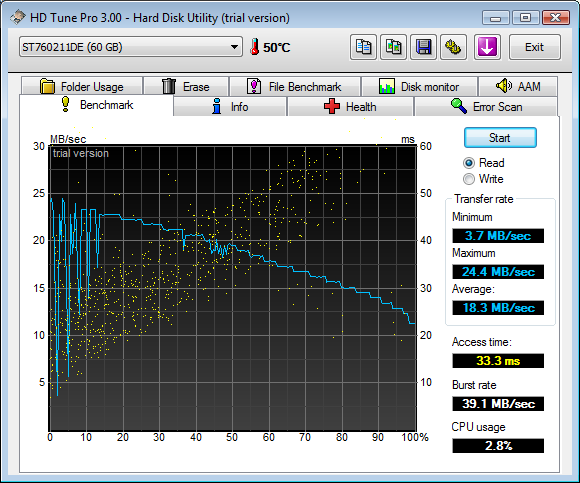580x483 pixels.
Task: Open the File Benchmark tab
Action: tap(295, 87)
